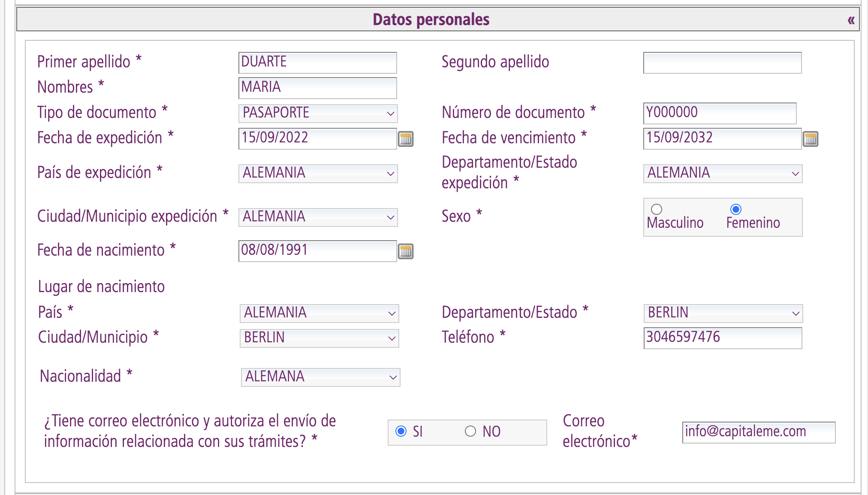
Task: Click the empty Segundo apellido field
Action: point(722,63)
